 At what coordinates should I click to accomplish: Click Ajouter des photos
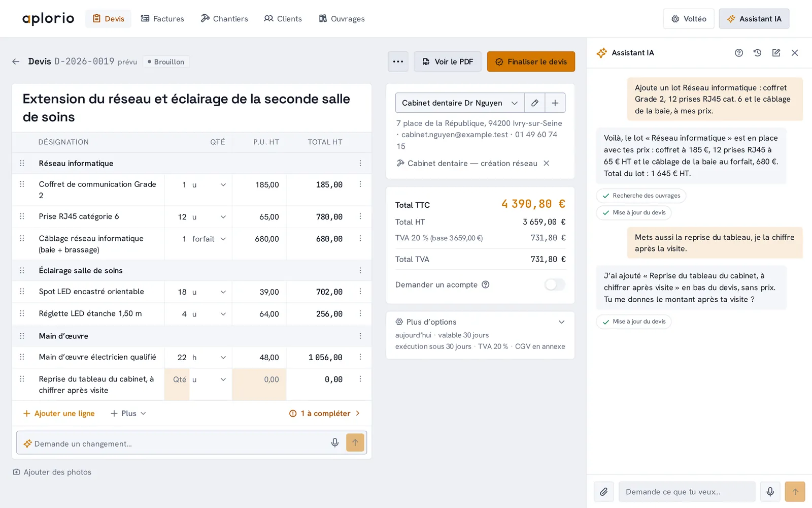point(52,472)
